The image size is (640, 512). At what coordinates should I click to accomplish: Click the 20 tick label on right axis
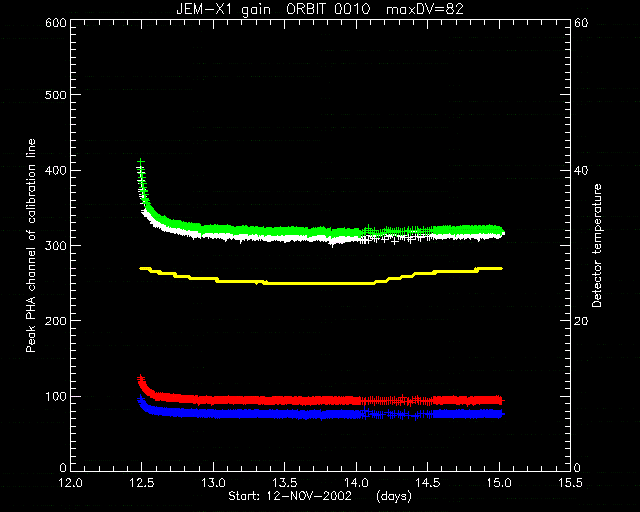pos(581,321)
